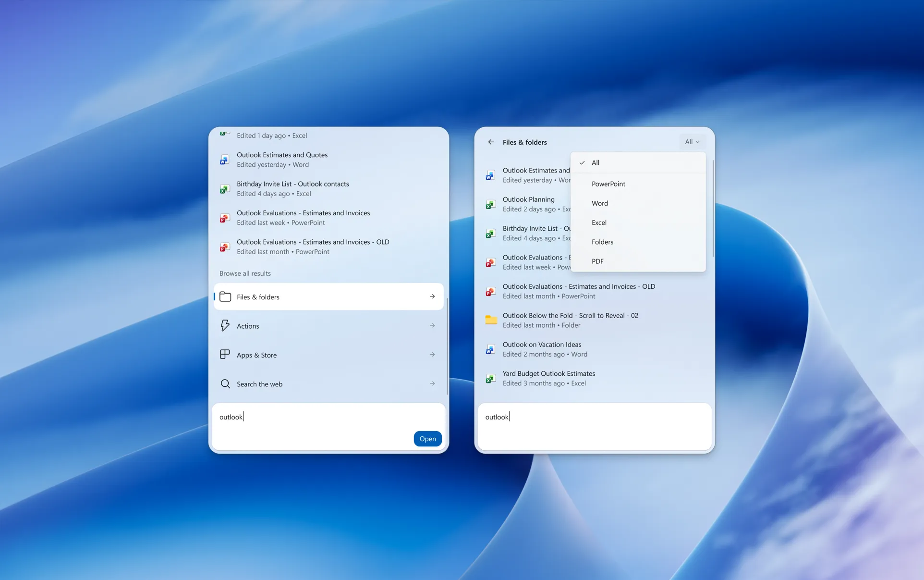Image resolution: width=924 pixels, height=580 pixels.
Task: Click Excel icon beside Yard Budget Outlook Estimates
Action: click(490, 378)
